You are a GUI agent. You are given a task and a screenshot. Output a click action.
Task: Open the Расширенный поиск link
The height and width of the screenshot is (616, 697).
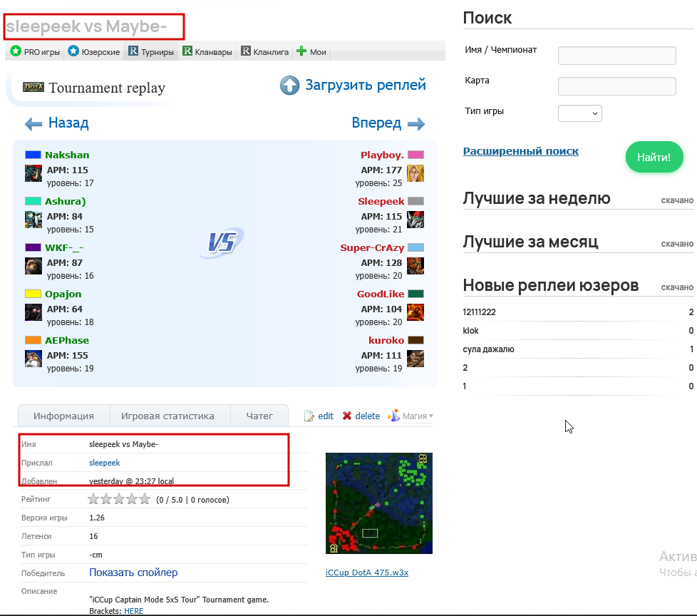(520, 151)
